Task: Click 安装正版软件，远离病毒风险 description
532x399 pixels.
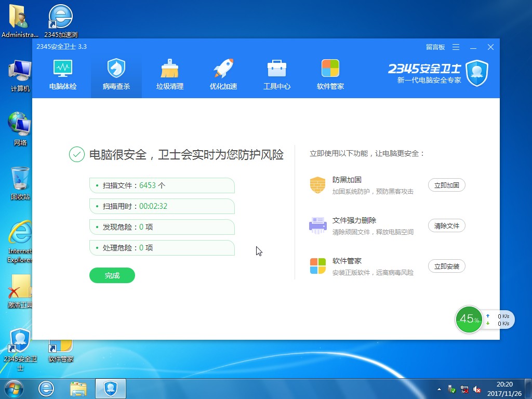Action: point(373,272)
